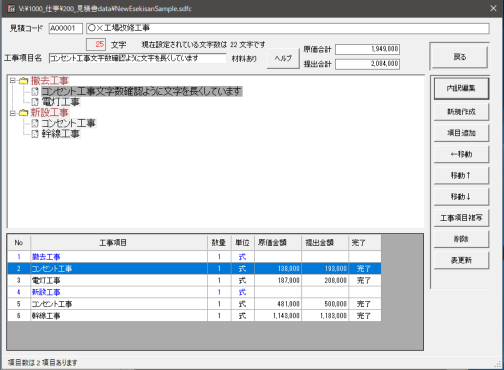504x370 pixels.
Task: Click the 提出合計 value field
Action: (x=367, y=64)
